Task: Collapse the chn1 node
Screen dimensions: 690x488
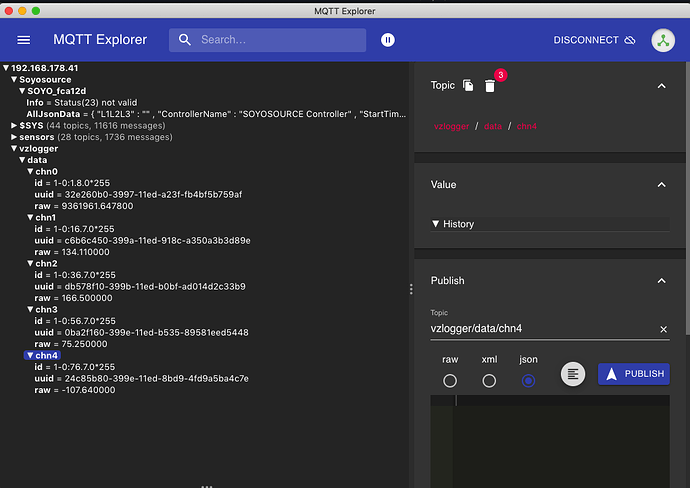Action: (30, 217)
